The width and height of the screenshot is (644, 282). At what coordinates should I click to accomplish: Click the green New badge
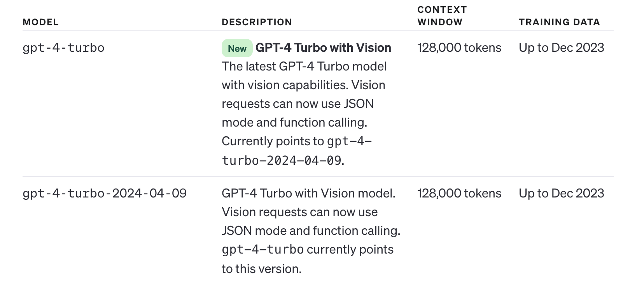pyautogui.click(x=237, y=48)
